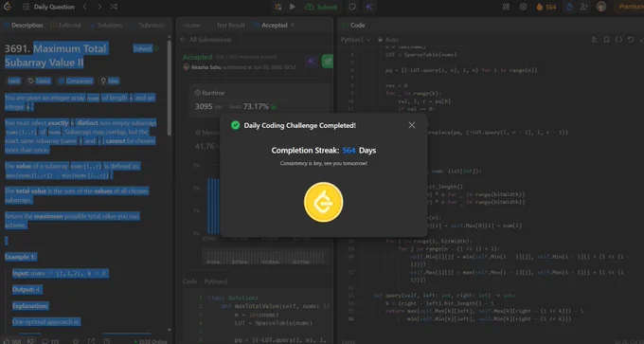Click the invite user icon in header
The height and width of the screenshot is (344, 644).
tap(583, 7)
